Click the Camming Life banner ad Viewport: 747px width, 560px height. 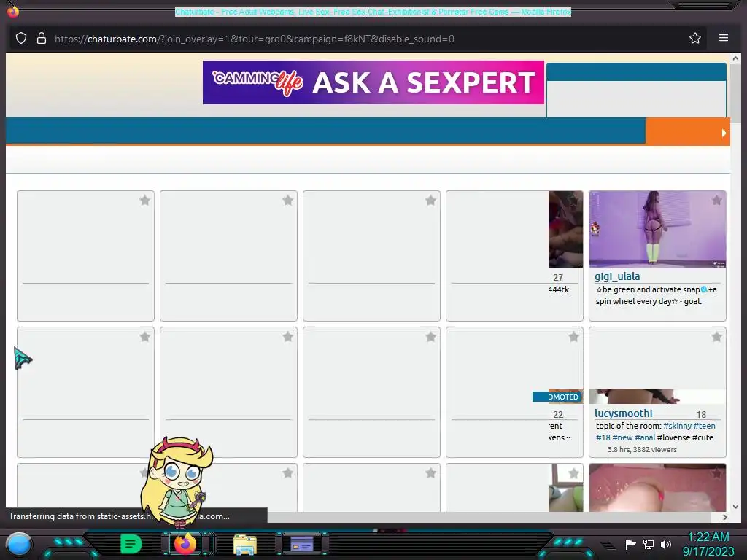pos(373,82)
